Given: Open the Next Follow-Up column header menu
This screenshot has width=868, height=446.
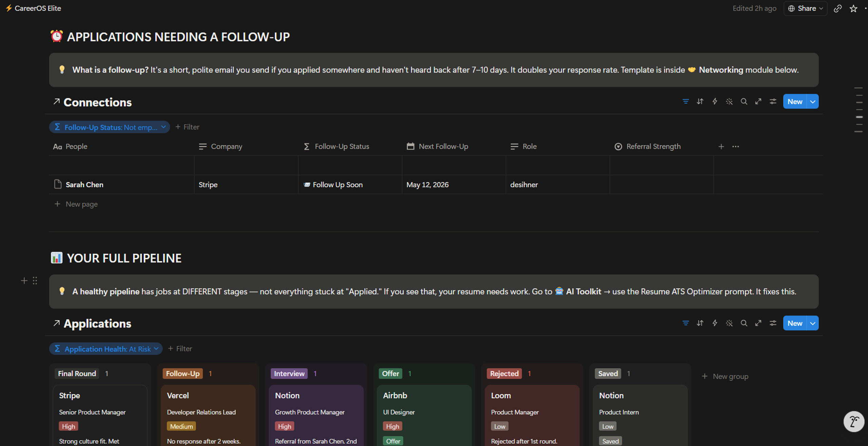Looking at the screenshot, I should click(454, 147).
